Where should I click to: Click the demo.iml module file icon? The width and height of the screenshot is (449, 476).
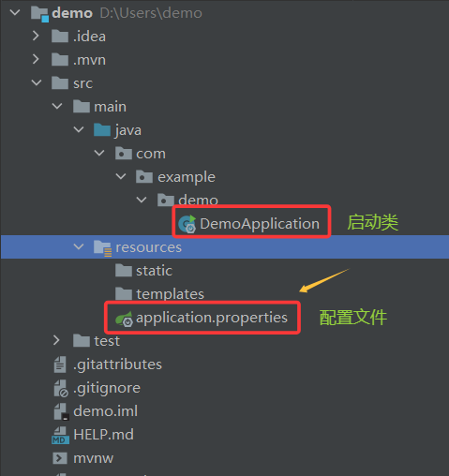[61, 411]
